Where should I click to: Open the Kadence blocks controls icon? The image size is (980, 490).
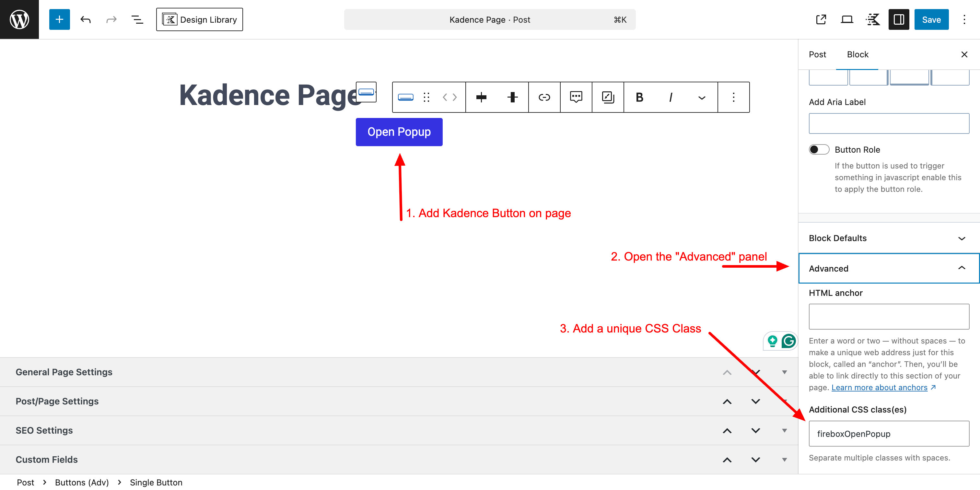point(873,19)
